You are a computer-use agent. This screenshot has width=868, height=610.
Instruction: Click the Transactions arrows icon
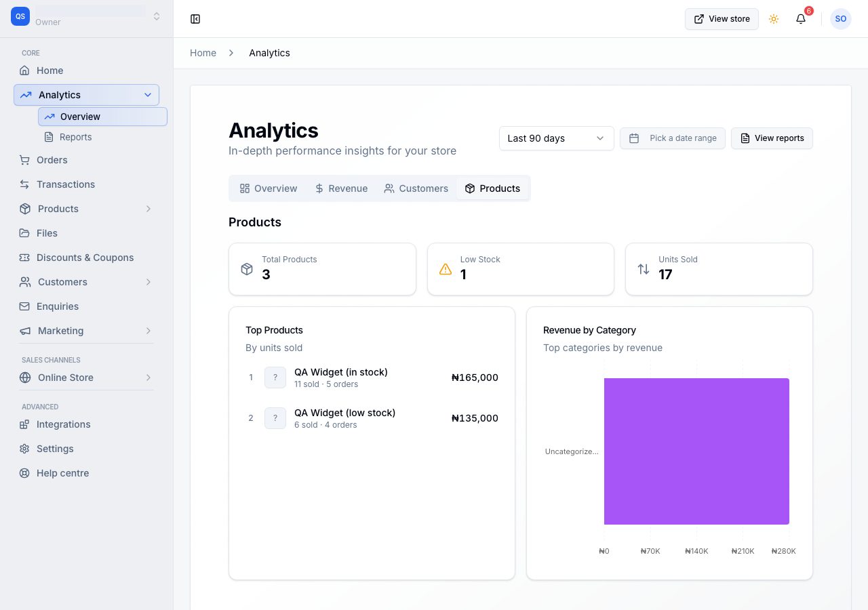24,184
